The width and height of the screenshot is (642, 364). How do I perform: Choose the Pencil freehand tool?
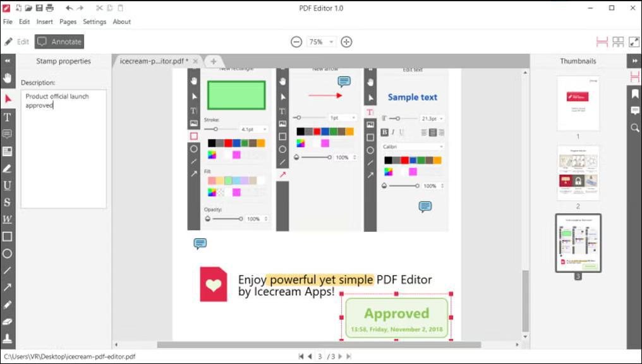(x=8, y=304)
